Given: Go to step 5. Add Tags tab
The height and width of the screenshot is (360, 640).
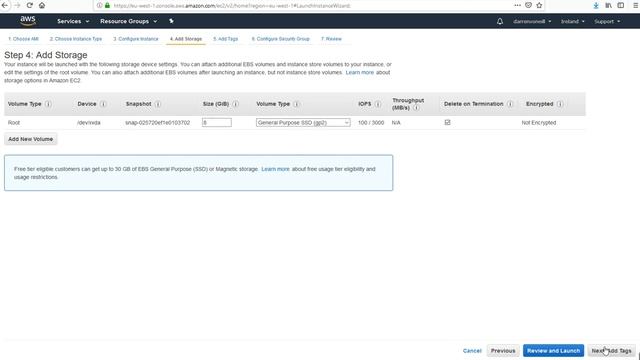Looking at the screenshot, I should pyautogui.click(x=225, y=39).
